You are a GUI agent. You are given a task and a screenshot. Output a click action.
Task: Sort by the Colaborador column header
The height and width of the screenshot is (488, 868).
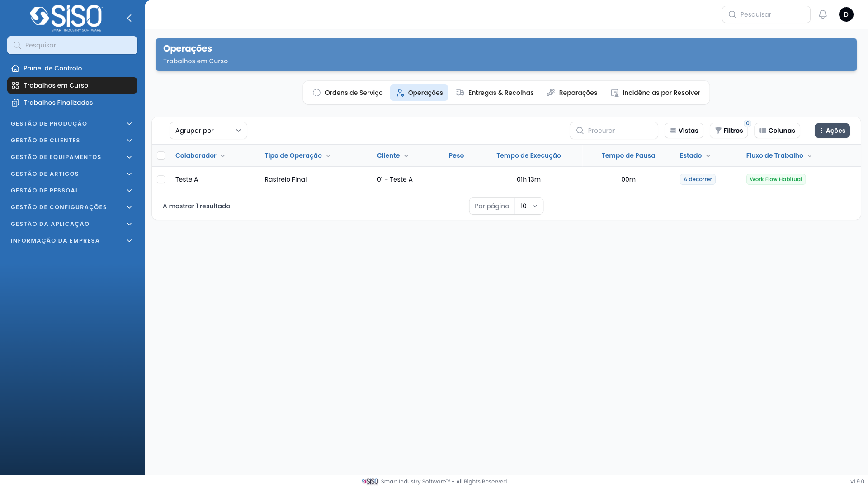[196, 155]
